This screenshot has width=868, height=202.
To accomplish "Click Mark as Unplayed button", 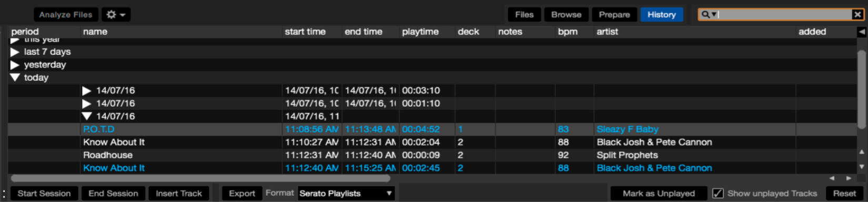I will click(x=659, y=194).
